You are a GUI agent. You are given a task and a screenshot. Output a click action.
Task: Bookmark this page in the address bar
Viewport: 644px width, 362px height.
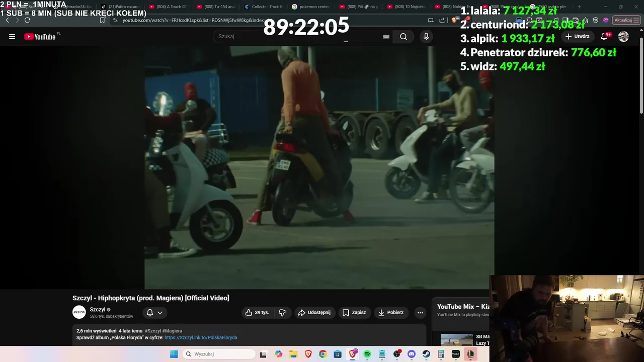(102, 20)
